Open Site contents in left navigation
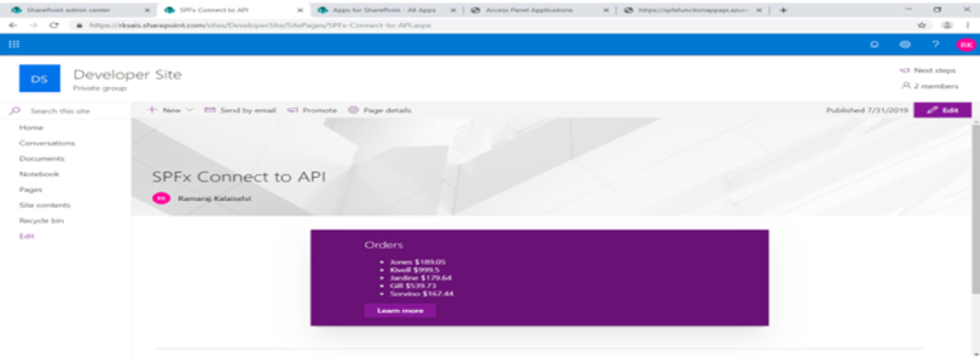The height and width of the screenshot is (357, 980). point(45,205)
